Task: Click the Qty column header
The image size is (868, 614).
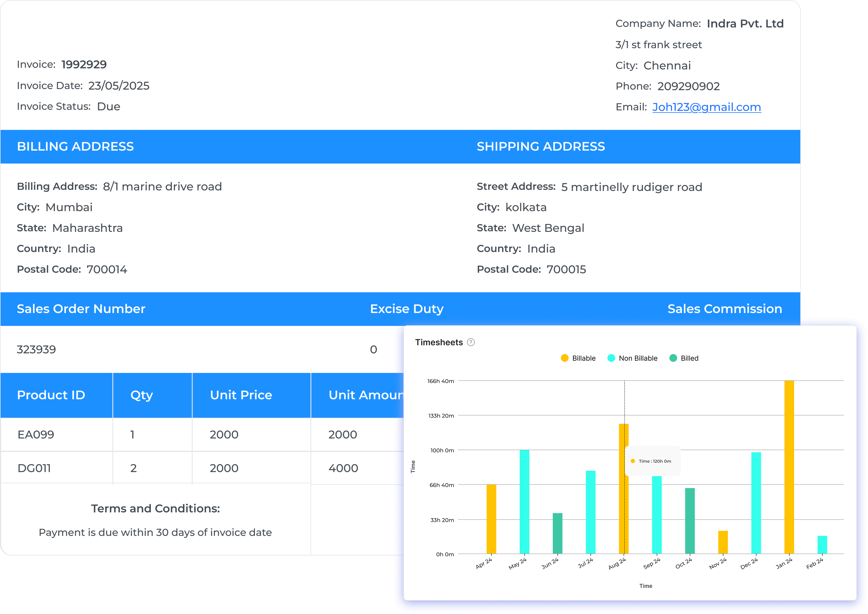Action: coord(153,395)
